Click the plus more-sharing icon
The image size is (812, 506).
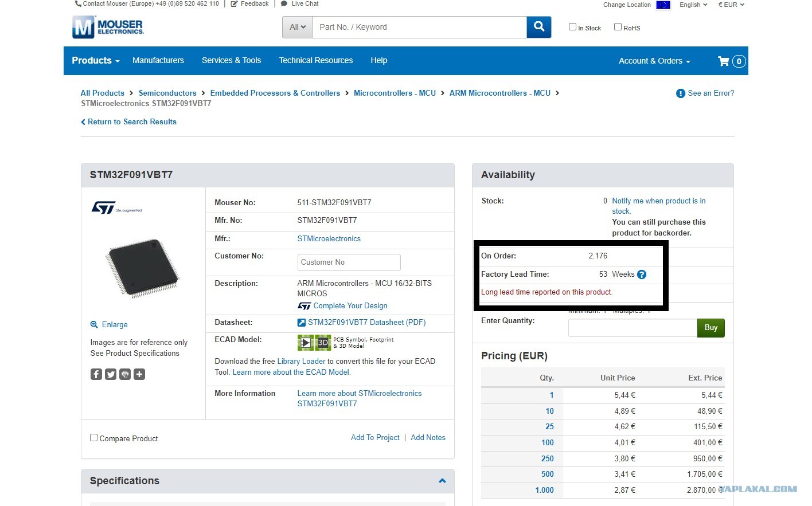[x=139, y=374]
